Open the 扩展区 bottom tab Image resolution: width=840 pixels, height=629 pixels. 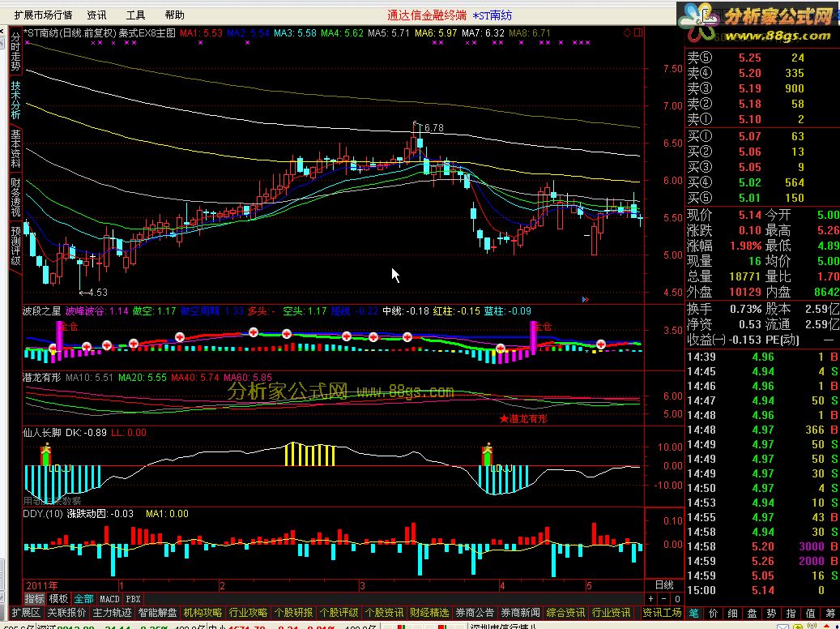point(26,613)
